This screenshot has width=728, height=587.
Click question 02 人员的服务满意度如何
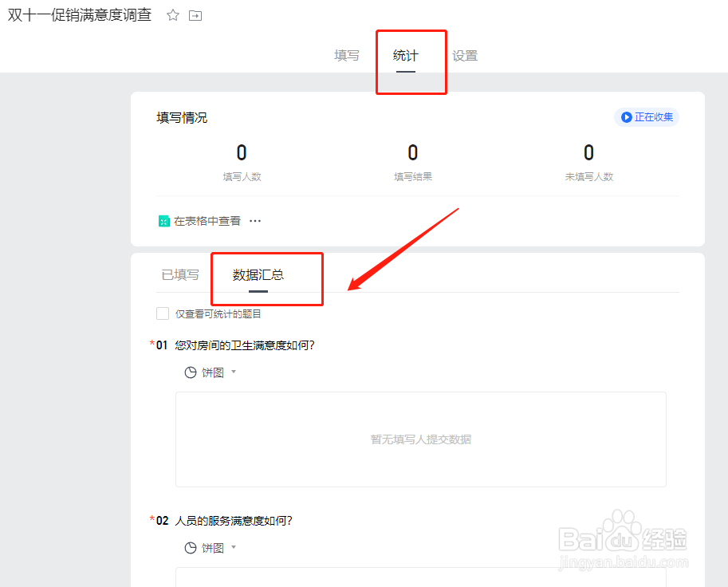(x=234, y=521)
